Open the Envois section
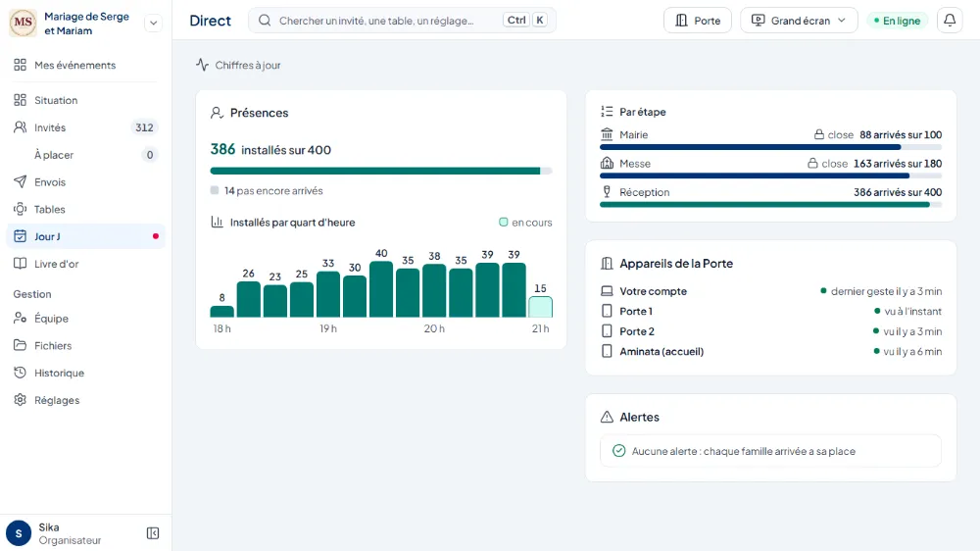980x551 pixels. pyautogui.click(x=85, y=182)
